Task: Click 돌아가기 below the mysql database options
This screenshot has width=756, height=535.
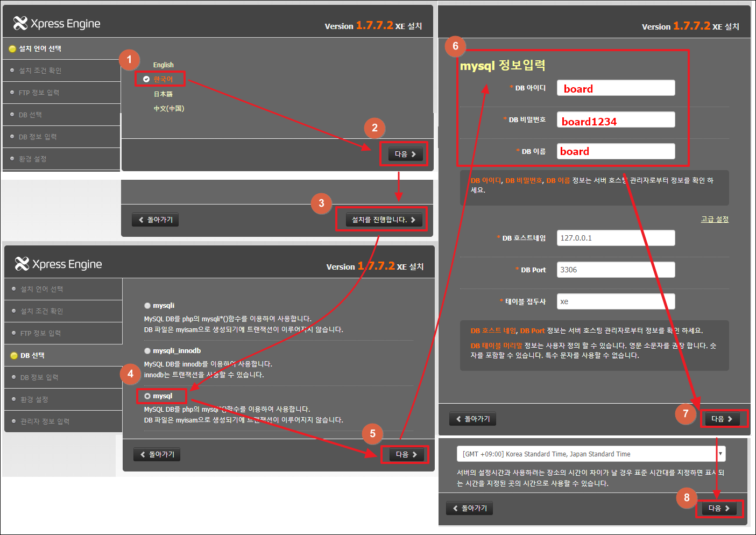Action: click(157, 454)
